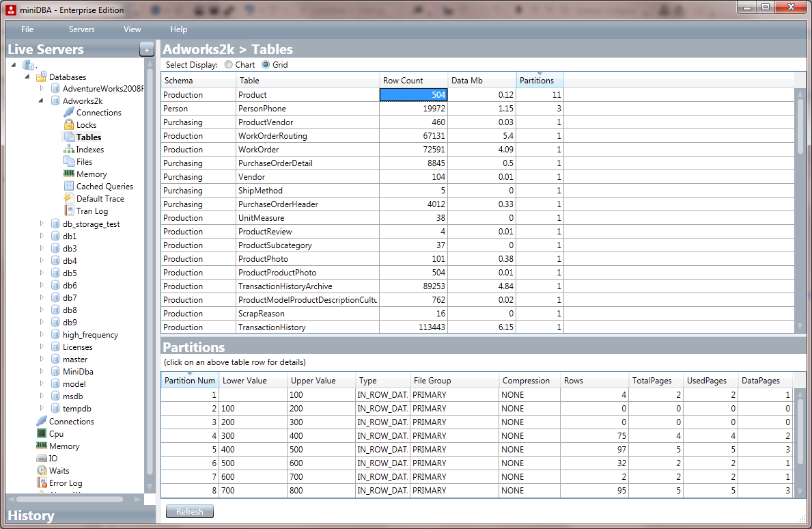Open the File menu

[x=27, y=29]
